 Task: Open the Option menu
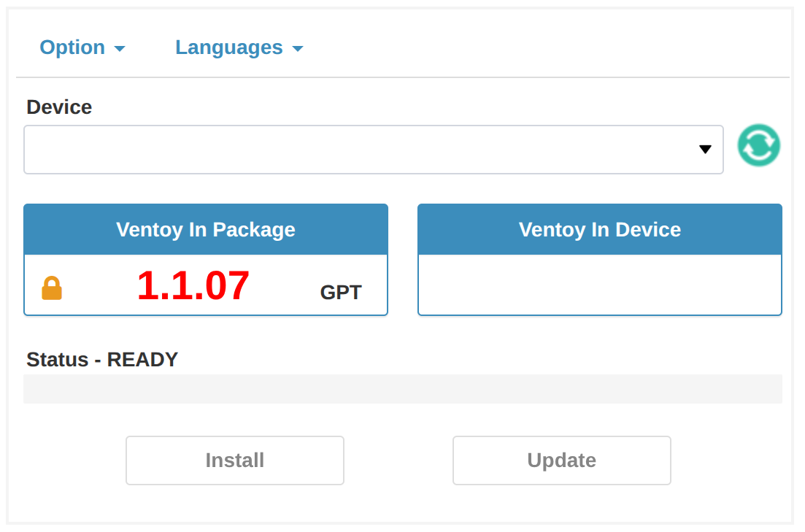82,47
